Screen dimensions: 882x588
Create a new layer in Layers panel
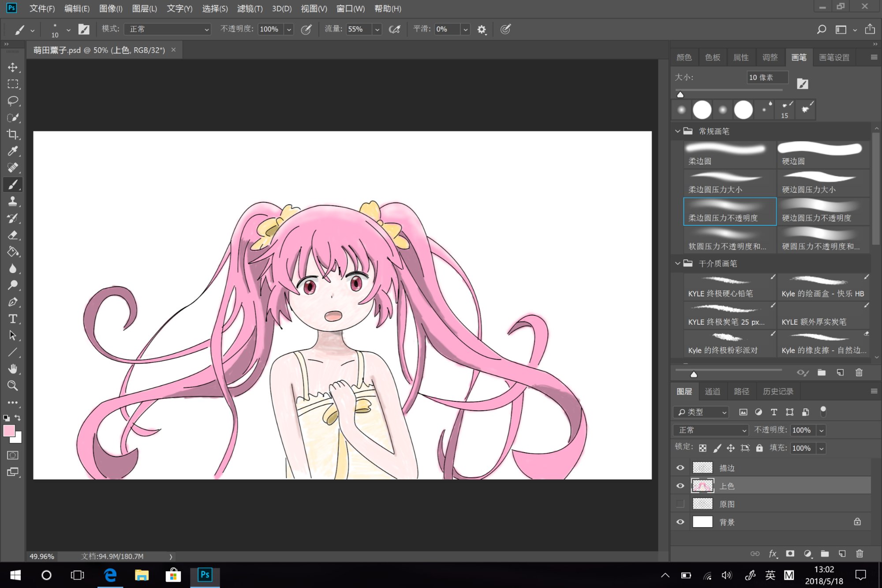click(842, 554)
